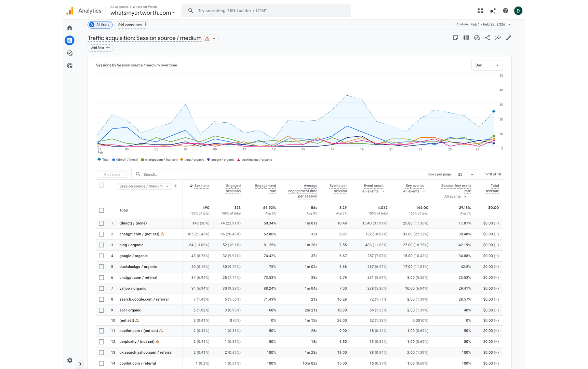
Task: Open the Session source / medium dimension dropdown
Action: (144, 186)
